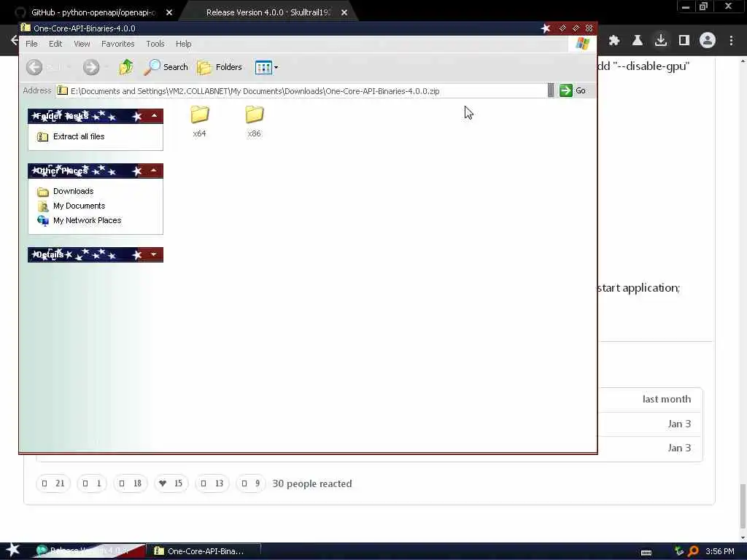Select One-Core-API-Bina... taskbar button
This screenshot has height=560, width=747.
pyautogui.click(x=205, y=551)
